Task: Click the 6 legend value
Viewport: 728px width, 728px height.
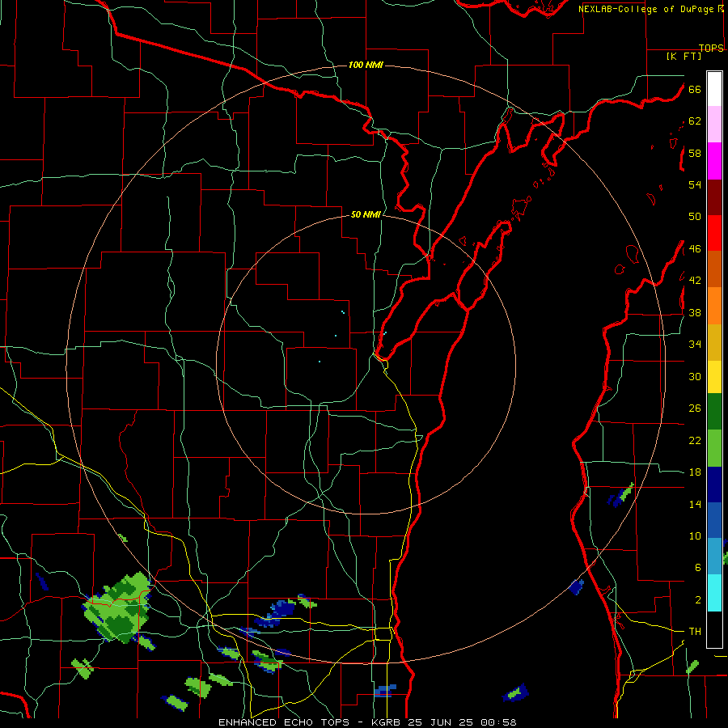Action: tap(698, 568)
